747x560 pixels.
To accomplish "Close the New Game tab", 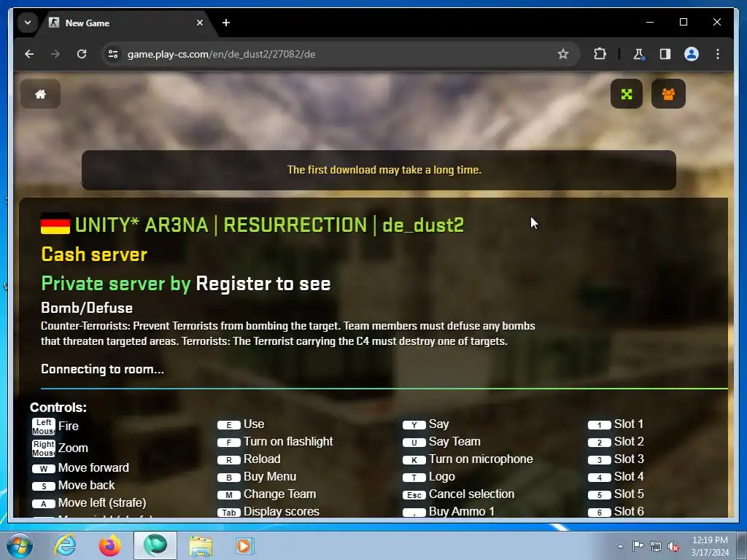I will tap(200, 23).
